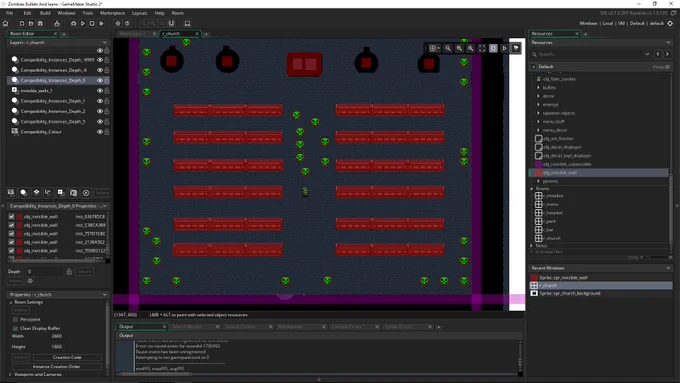
Task: Toggle workspace docking toolbar icon
Action: click(x=187, y=23)
